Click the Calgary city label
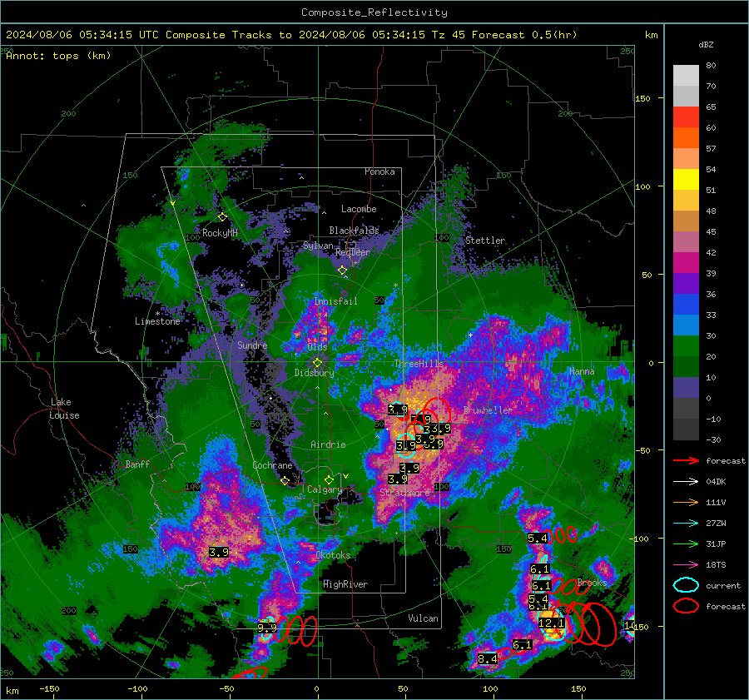The height and width of the screenshot is (700, 749). (x=325, y=489)
